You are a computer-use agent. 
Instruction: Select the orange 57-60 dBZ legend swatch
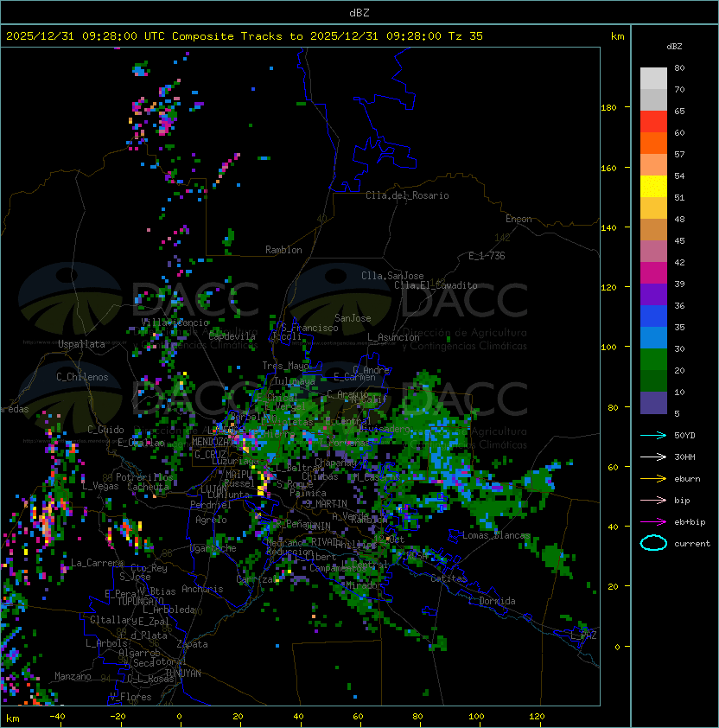point(653,143)
